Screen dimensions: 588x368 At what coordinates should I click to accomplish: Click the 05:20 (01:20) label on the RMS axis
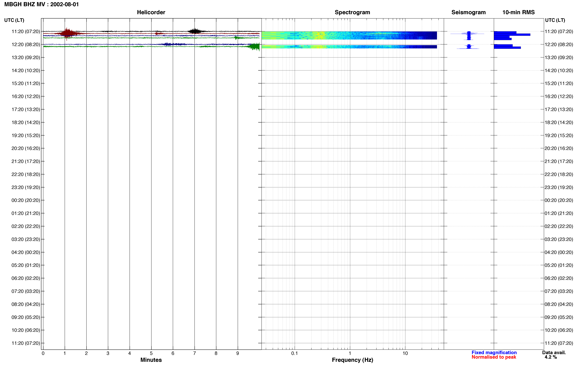[559, 265]
